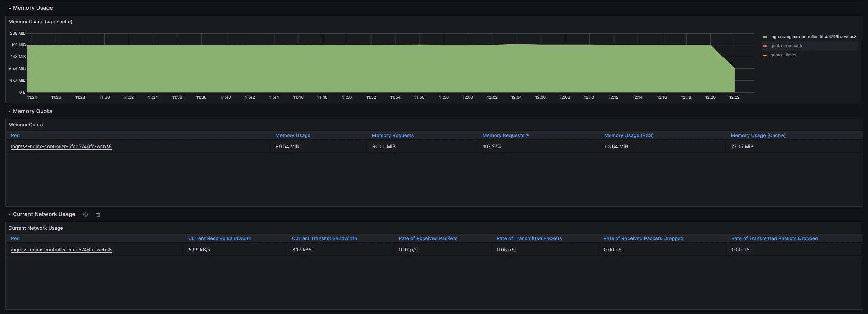Screen dimensions: 868x314
Task: Open pod link in Current Network Usage table
Action: [x=61, y=250]
